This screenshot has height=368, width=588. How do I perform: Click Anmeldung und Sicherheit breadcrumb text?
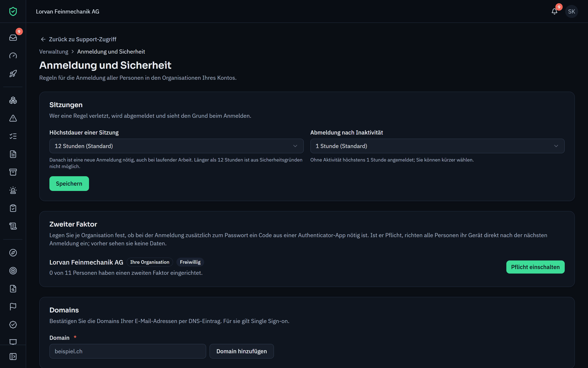click(111, 52)
